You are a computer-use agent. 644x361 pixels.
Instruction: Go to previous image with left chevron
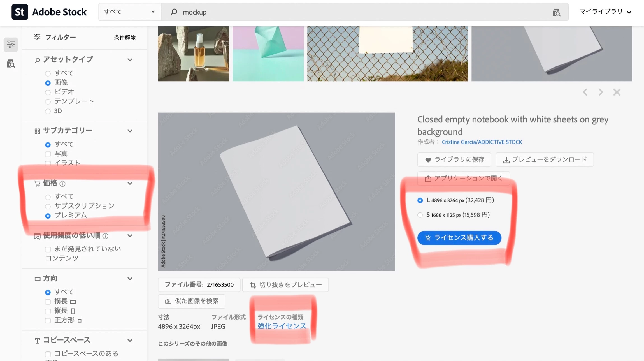(585, 92)
